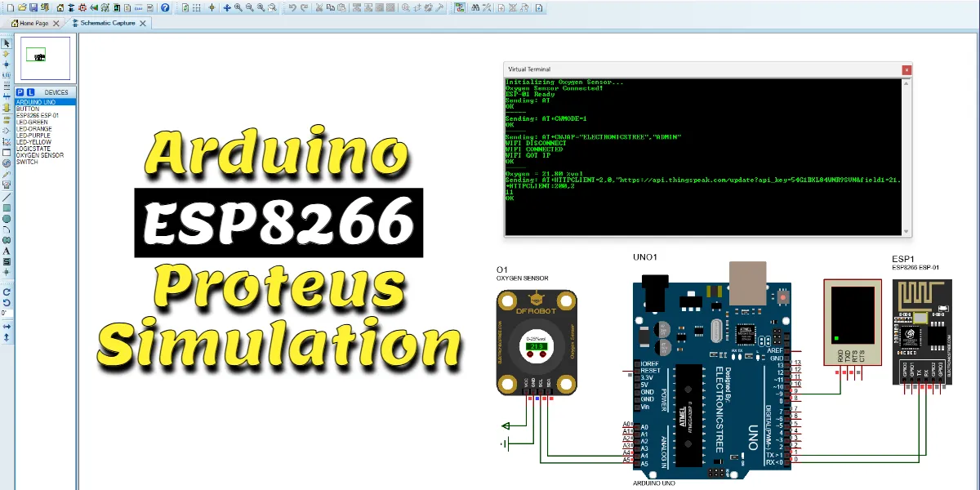Click the Undo toolbar icon
Viewport: 980px width, 490px height.
292,7
